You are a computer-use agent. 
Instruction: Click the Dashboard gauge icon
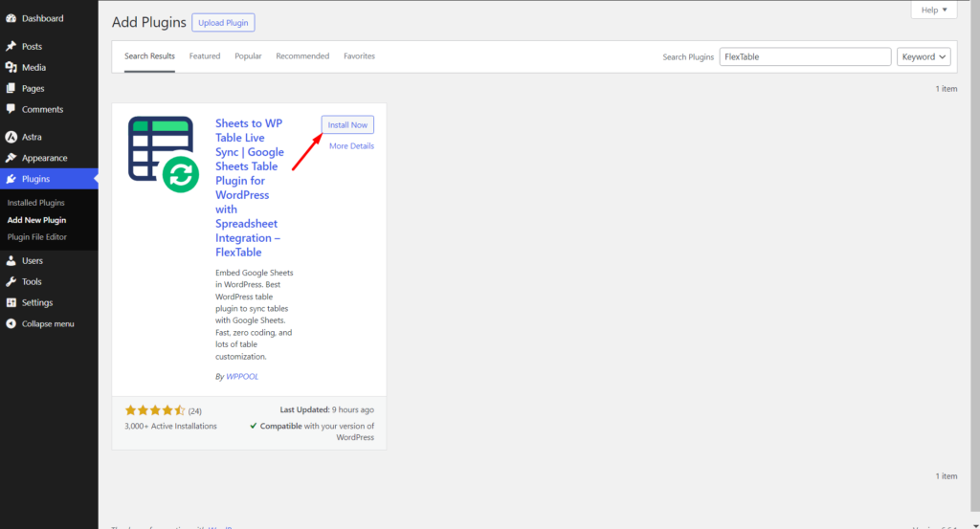[11, 18]
